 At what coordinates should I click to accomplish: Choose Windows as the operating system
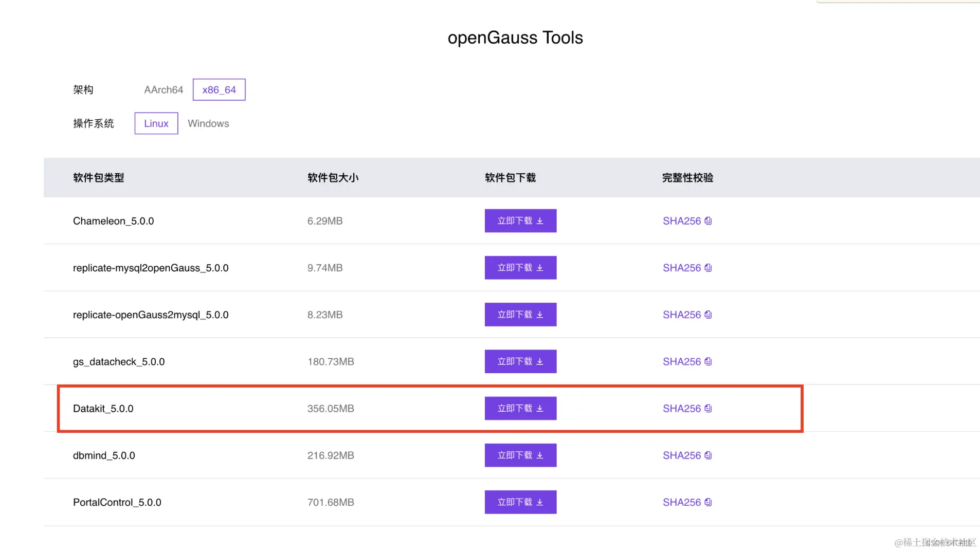click(x=208, y=123)
